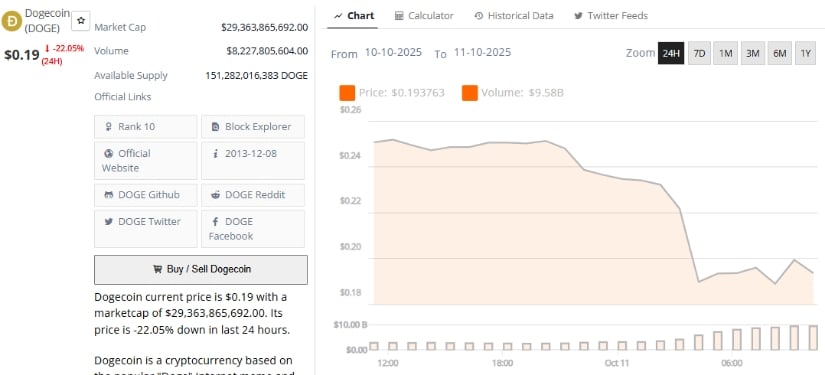Screen dimensions: 825x375
Task: Click the Official Links label
Action: [x=123, y=97]
